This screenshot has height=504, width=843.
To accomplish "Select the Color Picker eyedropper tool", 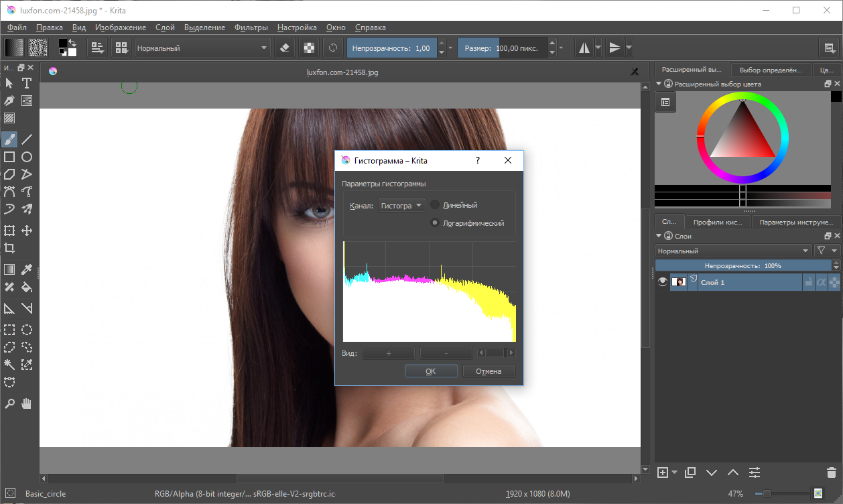I will point(27,269).
